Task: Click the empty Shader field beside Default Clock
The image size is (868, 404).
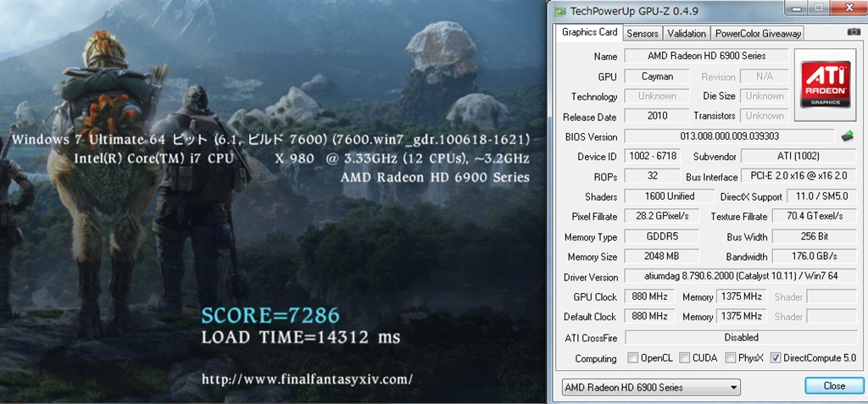Action: [832, 316]
